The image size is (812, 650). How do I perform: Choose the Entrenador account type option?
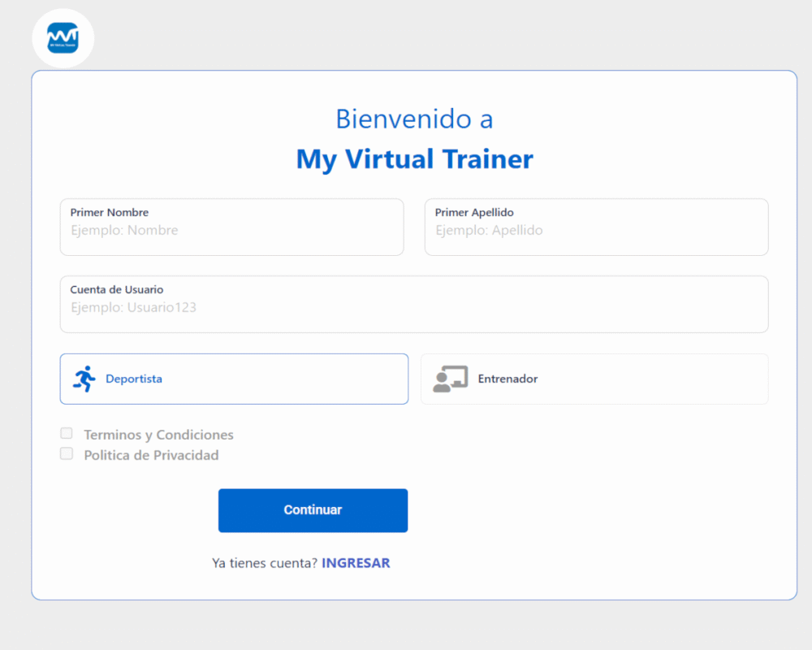[x=594, y=379]
